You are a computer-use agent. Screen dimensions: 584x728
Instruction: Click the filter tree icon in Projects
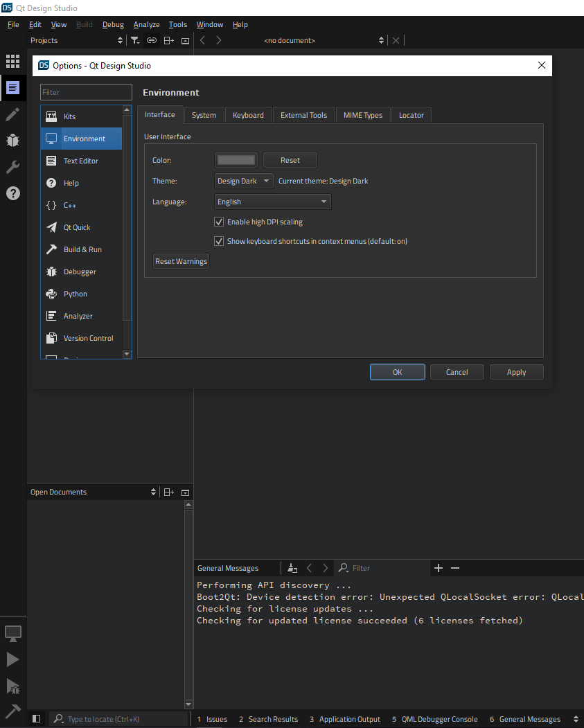pos(135,41)
